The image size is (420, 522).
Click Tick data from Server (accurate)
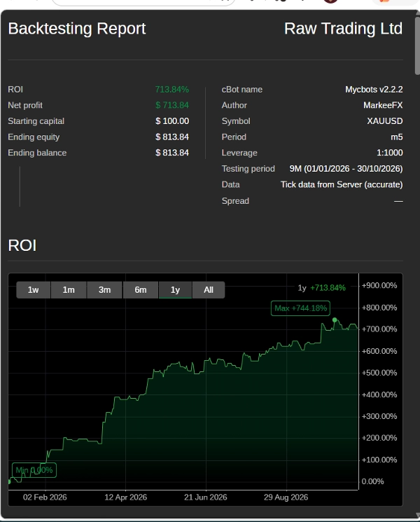pyautogui.click(x=342, y=185)
